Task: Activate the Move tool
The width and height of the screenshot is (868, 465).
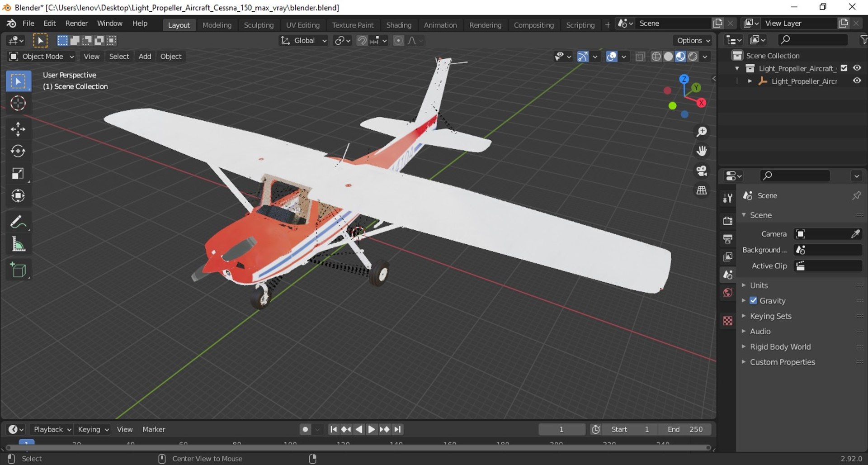Action: click(x=18, y=129)
